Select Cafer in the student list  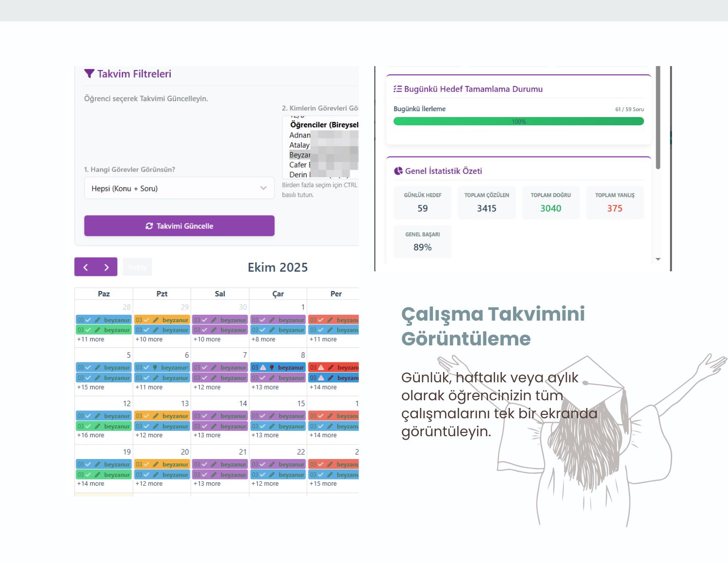point(298,165)
